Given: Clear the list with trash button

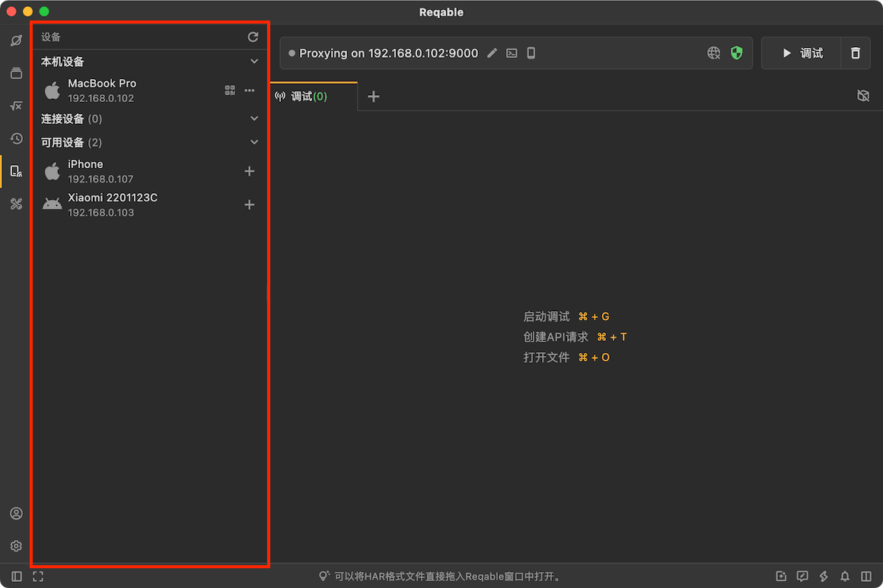Looking at the screenshot, I should pyautogui.click(x=856, y=53).
